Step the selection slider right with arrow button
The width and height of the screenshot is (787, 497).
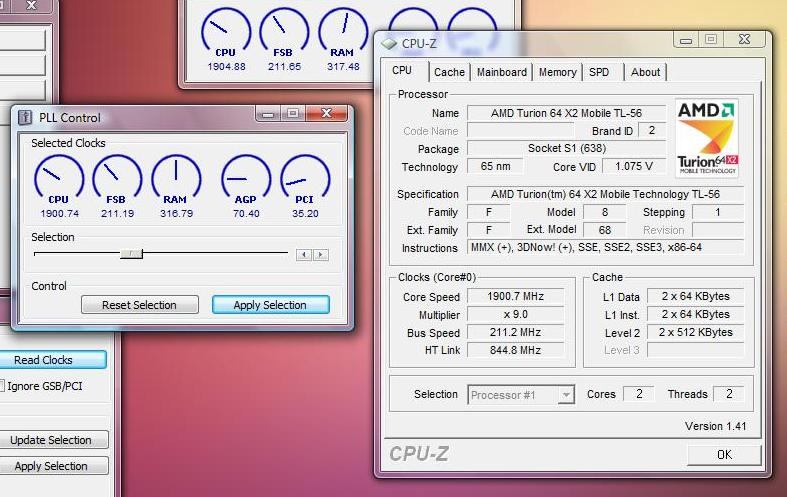[x=321, y=255]
